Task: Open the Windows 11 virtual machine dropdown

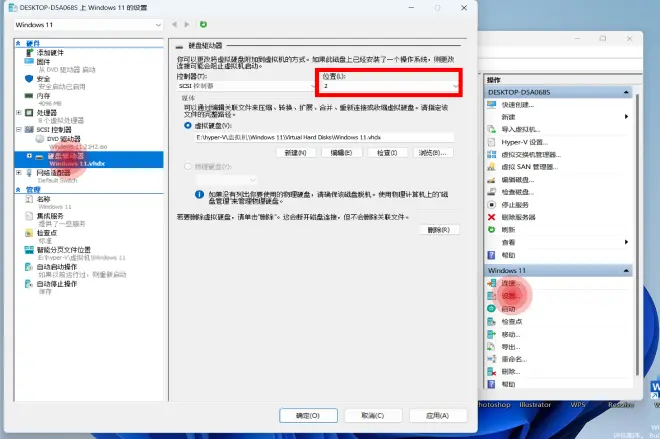Action: click(88, 25)
